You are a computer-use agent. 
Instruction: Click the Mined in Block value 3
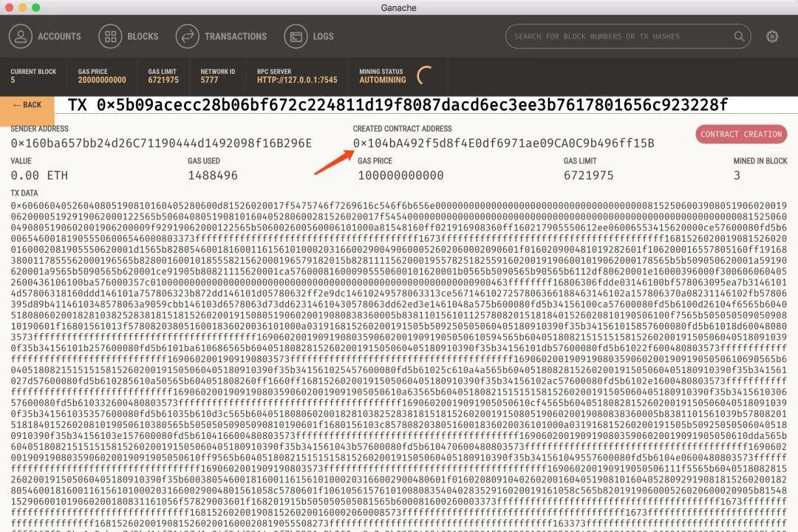[x=737, y=175]
